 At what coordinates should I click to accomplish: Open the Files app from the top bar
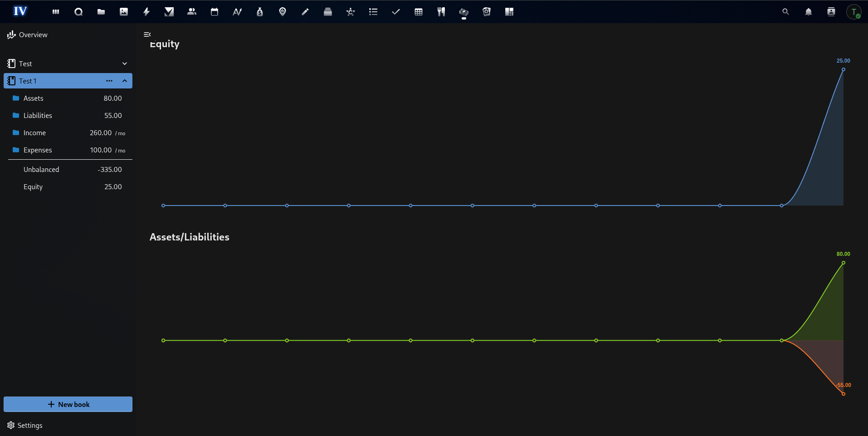pos(101,12)
